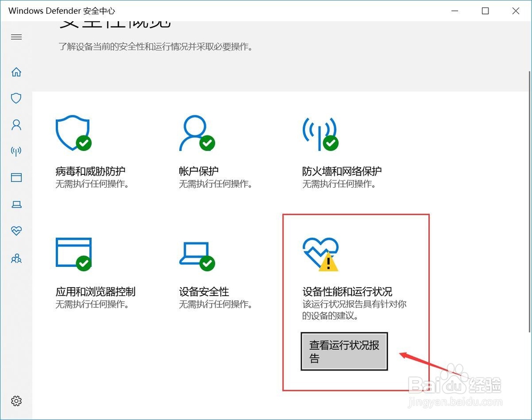Open 设备性能和运行状况 title link

[347, 291]
